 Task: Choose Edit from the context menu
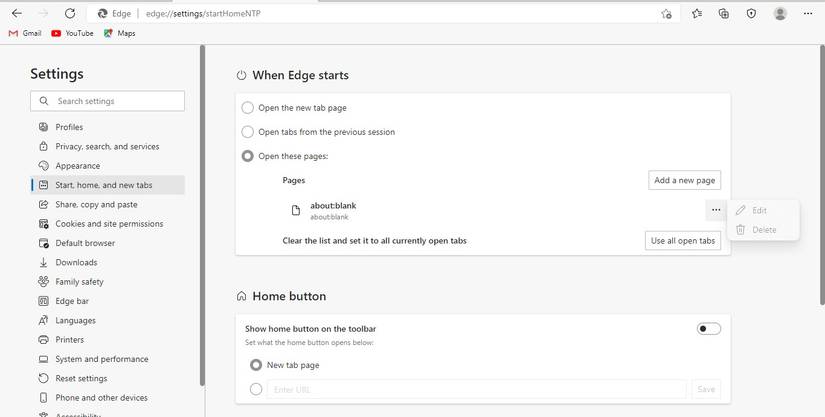tap(759, 211)
